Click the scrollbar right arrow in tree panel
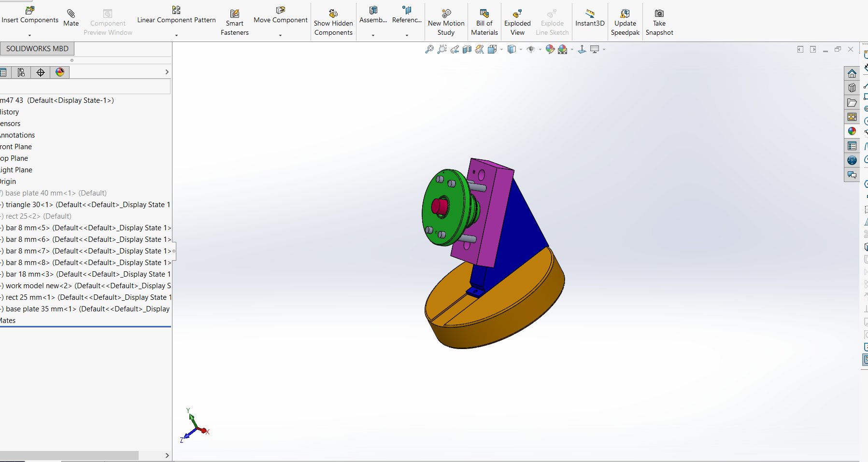This screenshot has width=868, height=462. point(167,455)
